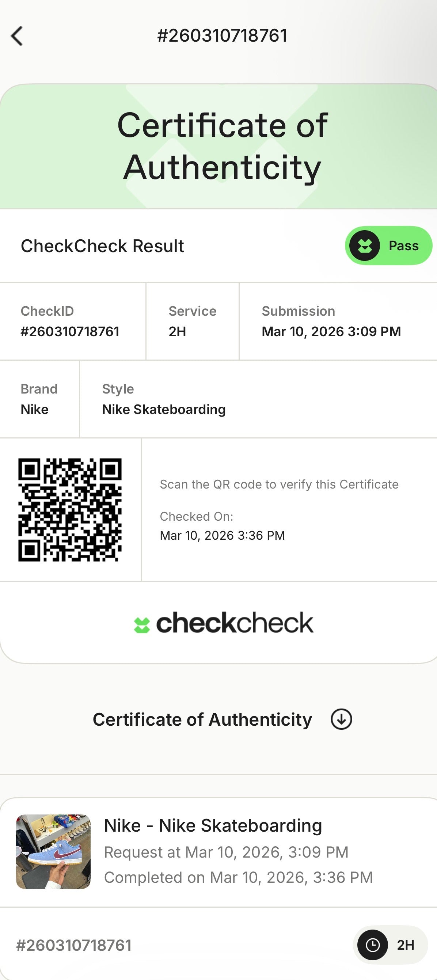Tap the Submission date Mar 10, 2026
Screen dimensions: 437x980
click(x=331, y=331)
